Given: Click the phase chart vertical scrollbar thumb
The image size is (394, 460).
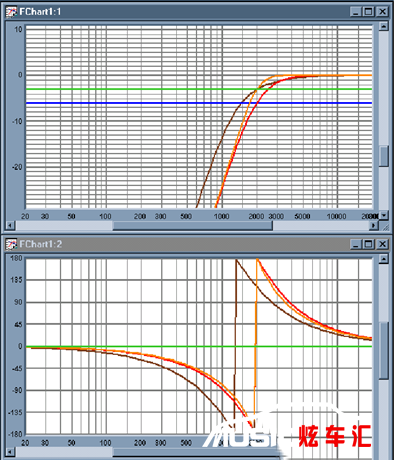Looking at the screenshot, I should point(384,350).
